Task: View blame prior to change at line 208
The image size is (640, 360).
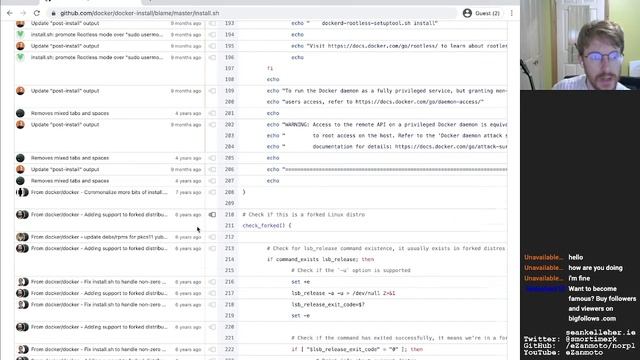Action: pos(212,192)
